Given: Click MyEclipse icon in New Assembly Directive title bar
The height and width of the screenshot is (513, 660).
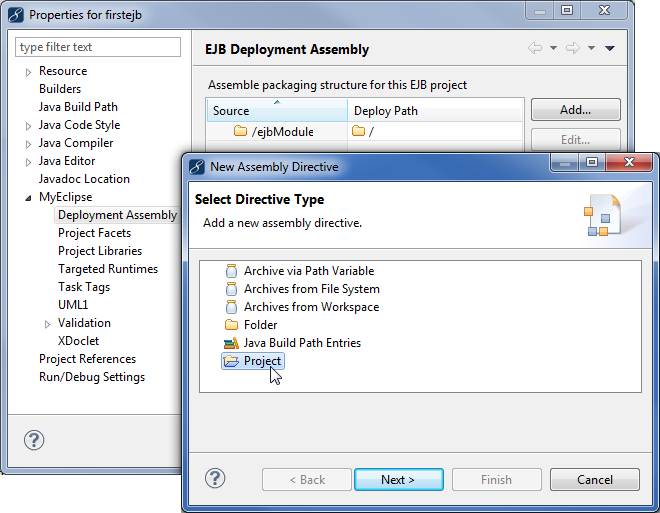Looking at the screenshot, I should click(197, 167).
